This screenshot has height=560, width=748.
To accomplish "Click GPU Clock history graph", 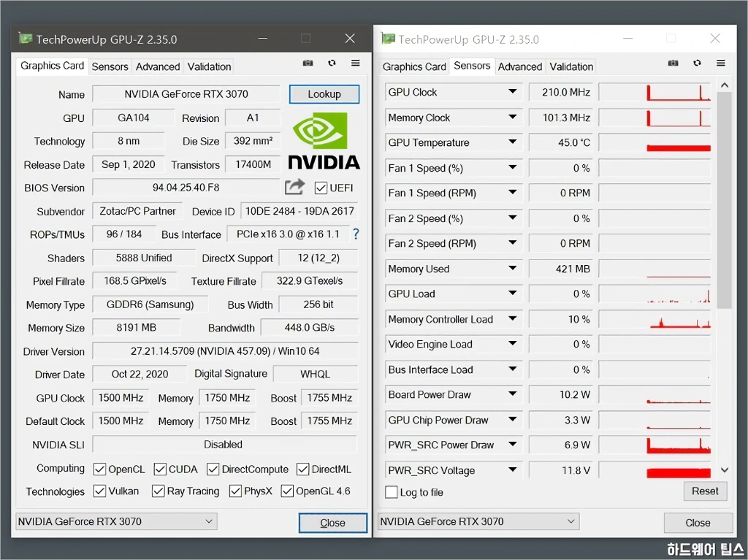I will coord(654,91).
